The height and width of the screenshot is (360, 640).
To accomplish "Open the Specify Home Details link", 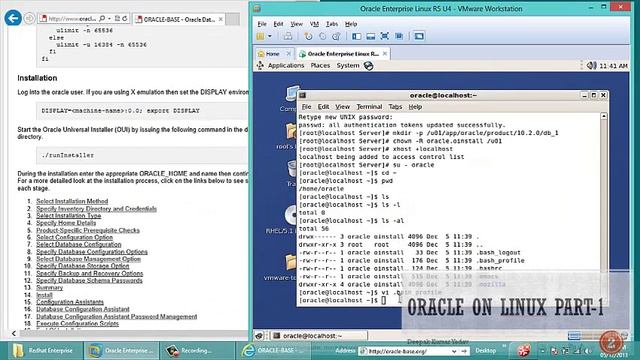I will tap(66, 223).
